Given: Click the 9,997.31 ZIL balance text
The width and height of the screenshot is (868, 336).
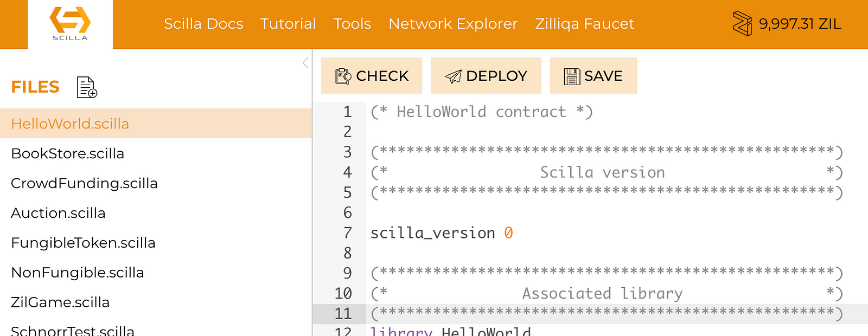Looking at the screenshot, I should point(800,24).
